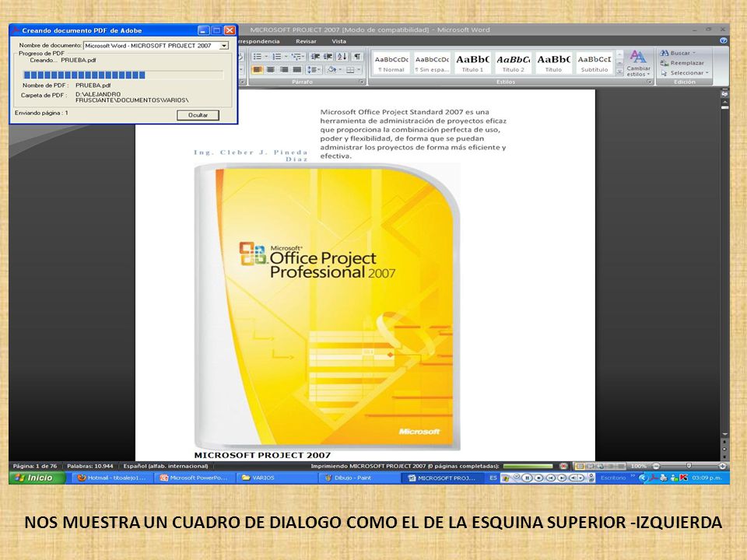
Task: Toggle justify alignment
Action: (297, 69)
